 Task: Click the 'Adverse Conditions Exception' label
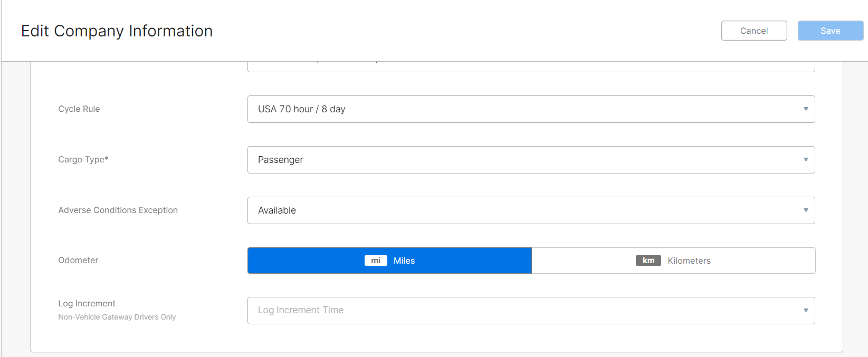[x=118, y=210]
